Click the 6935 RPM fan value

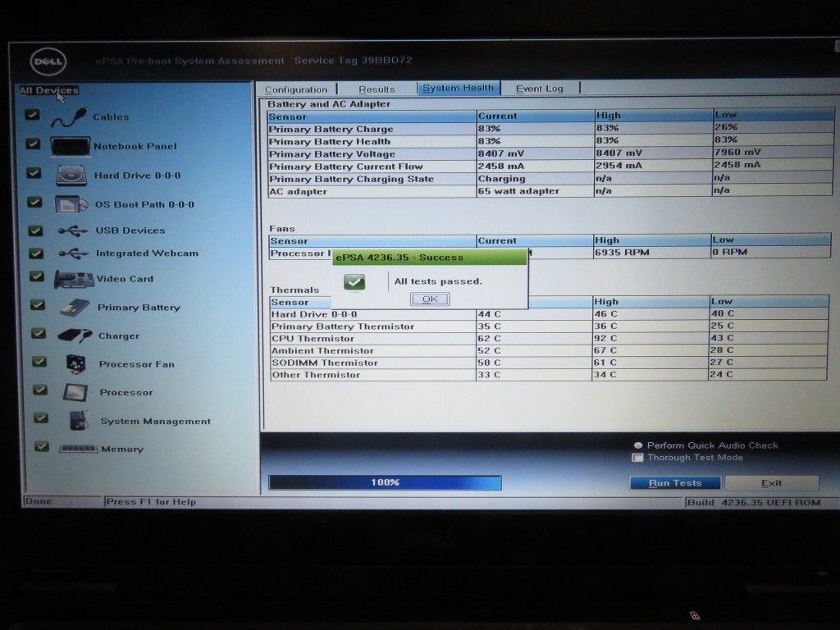click(x=622, y=253)
